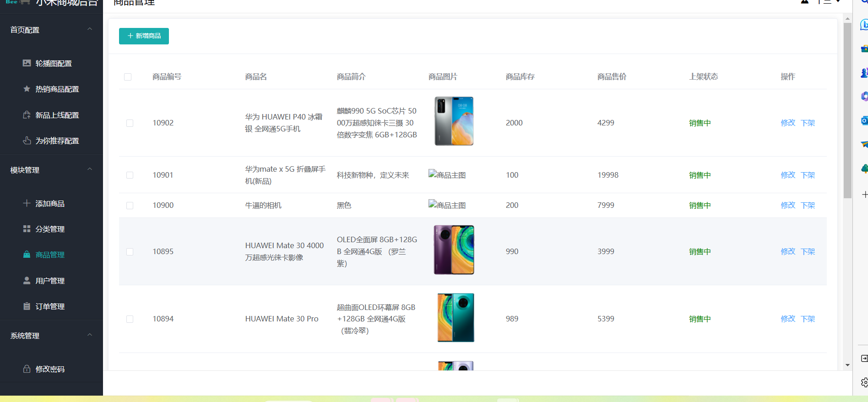Click 修改 for product 10895
Screen dimensions: 868x402
click(788, 251)
